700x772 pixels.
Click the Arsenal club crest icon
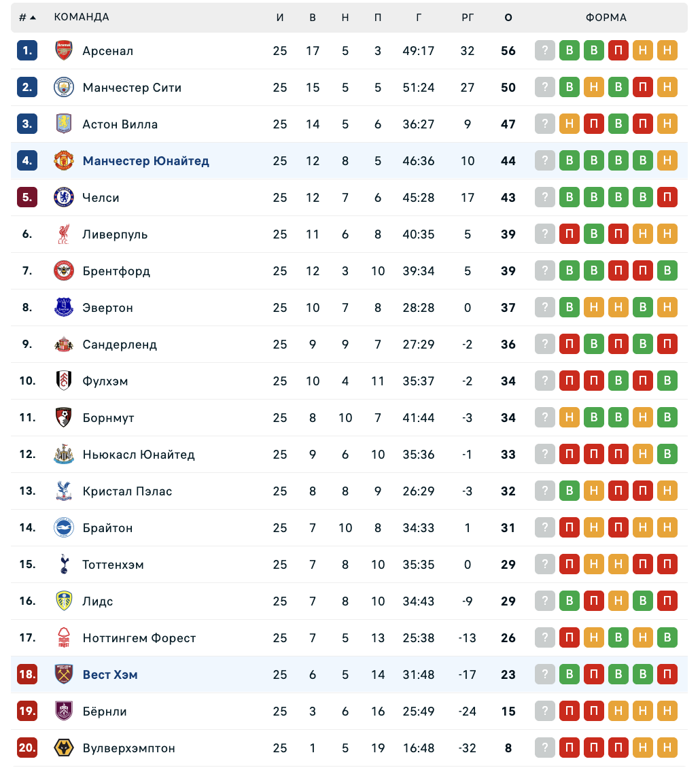point(64,51)
